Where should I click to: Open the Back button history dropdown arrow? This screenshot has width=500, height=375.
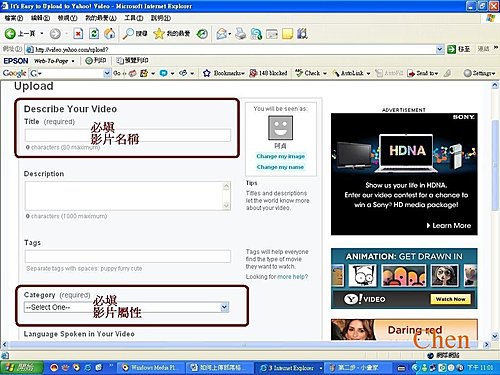[42, 33]
